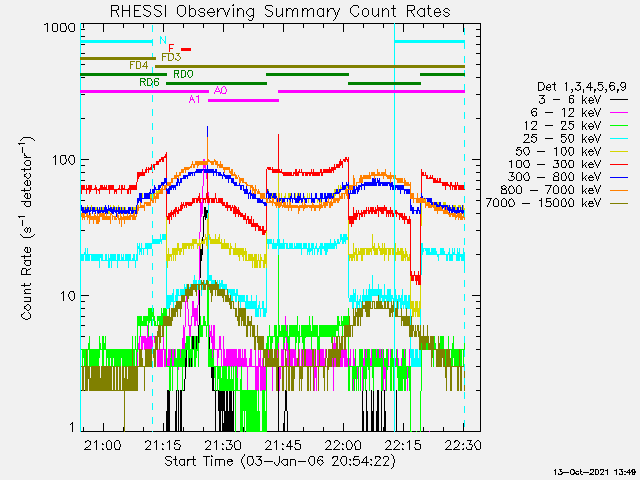
Task: Select the '800 - 7000 keV' legend label
Action: click(x=551, y=190)
